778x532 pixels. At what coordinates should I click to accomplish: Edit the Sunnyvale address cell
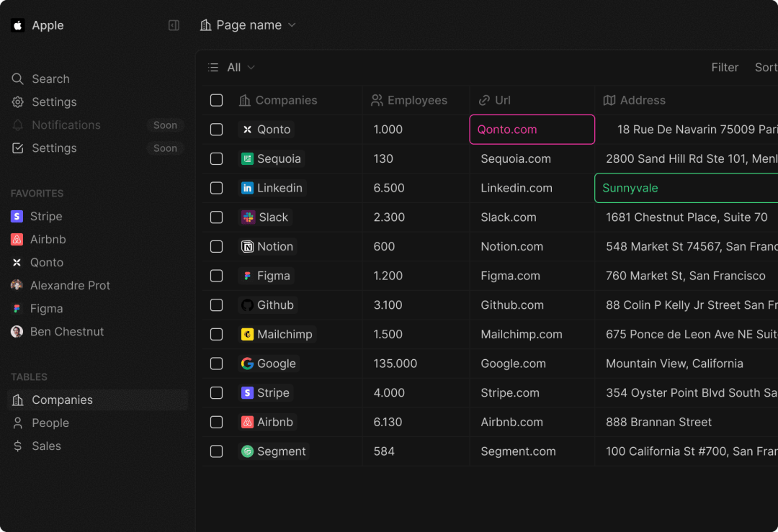click(x=687, y=188)
